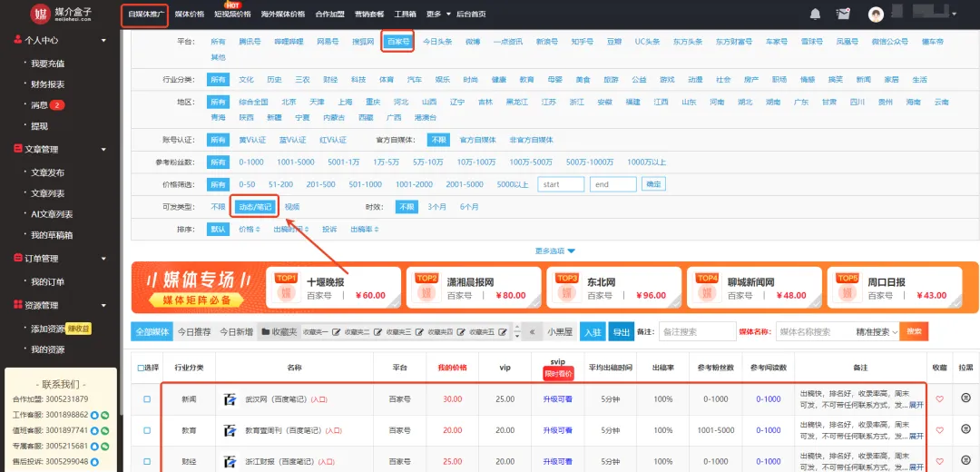Click the WeChat icon beside 工作客服 3001898862
980x472 pixels.
105,415
